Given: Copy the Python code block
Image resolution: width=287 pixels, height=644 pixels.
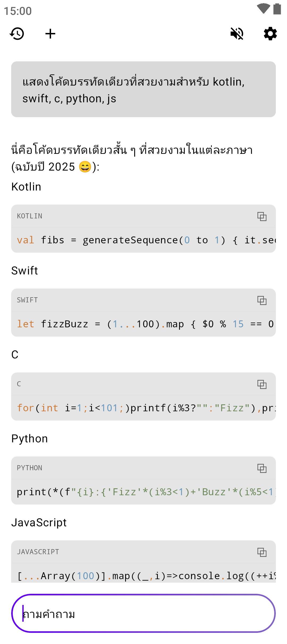Looking at the screenshot, I should [x=262, y=468].
